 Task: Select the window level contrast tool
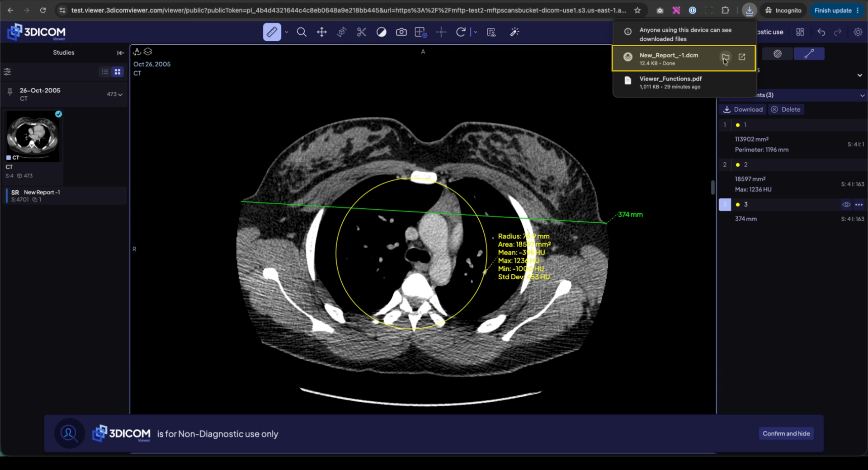(x=381, y=32)
